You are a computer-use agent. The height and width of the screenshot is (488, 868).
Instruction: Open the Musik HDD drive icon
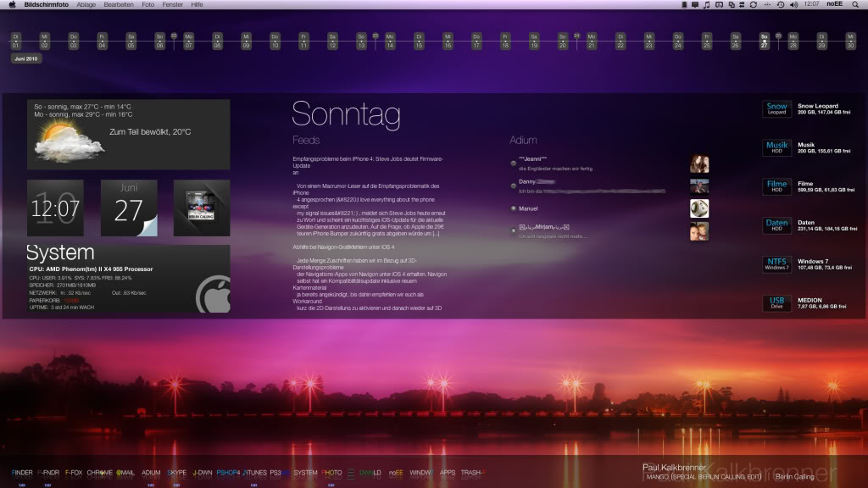coord(776,147)
